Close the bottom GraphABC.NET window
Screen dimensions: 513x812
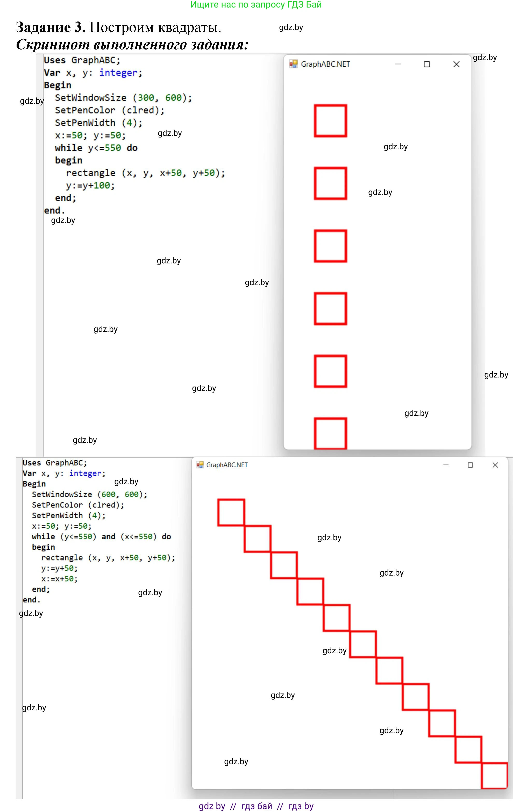click(x=495, y=465)
